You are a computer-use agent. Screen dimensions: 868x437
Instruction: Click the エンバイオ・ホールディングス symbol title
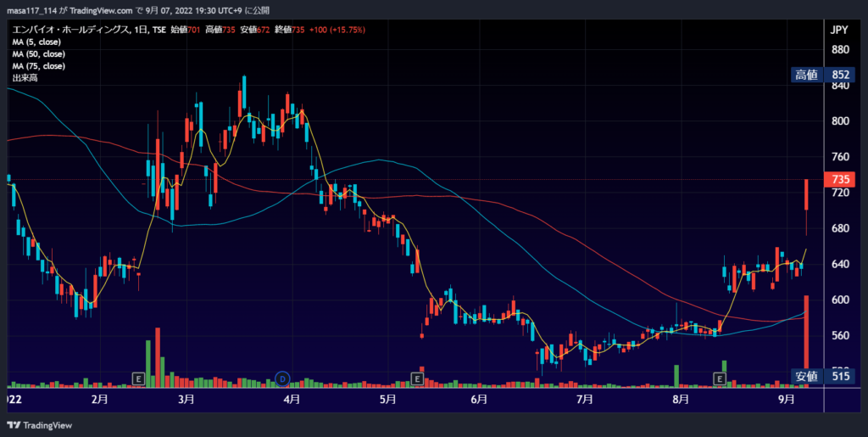[x=70, y=31]
